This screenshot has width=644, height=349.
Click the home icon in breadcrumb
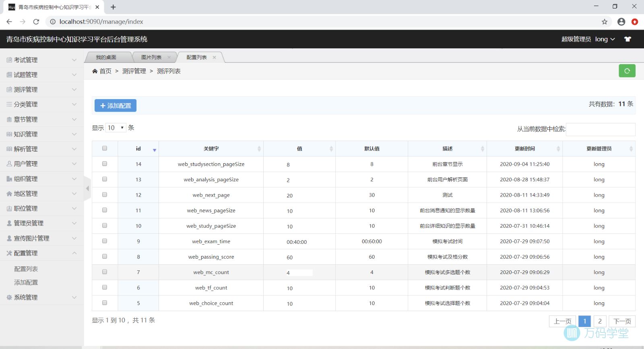(x=95, y=71)
